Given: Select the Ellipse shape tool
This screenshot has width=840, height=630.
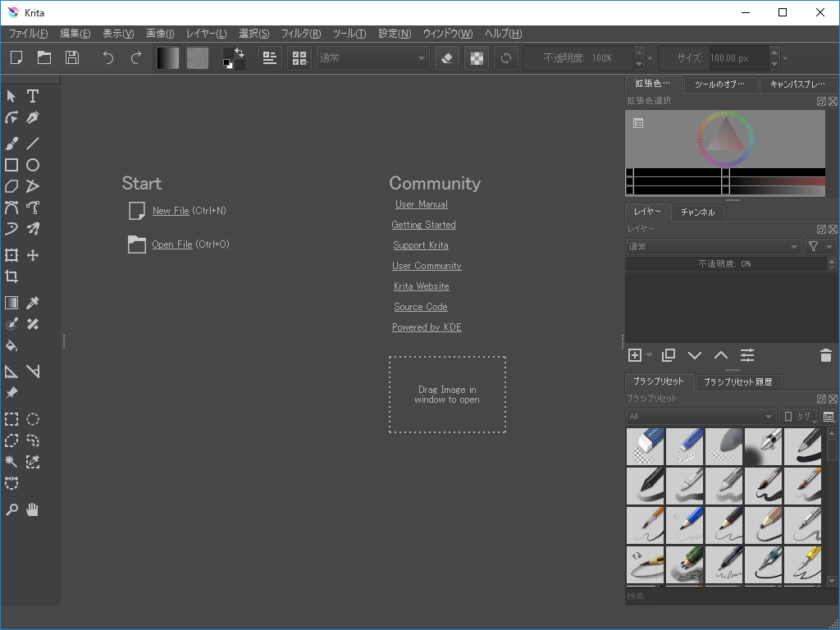Looking at the screenshot, I should 33,165.
